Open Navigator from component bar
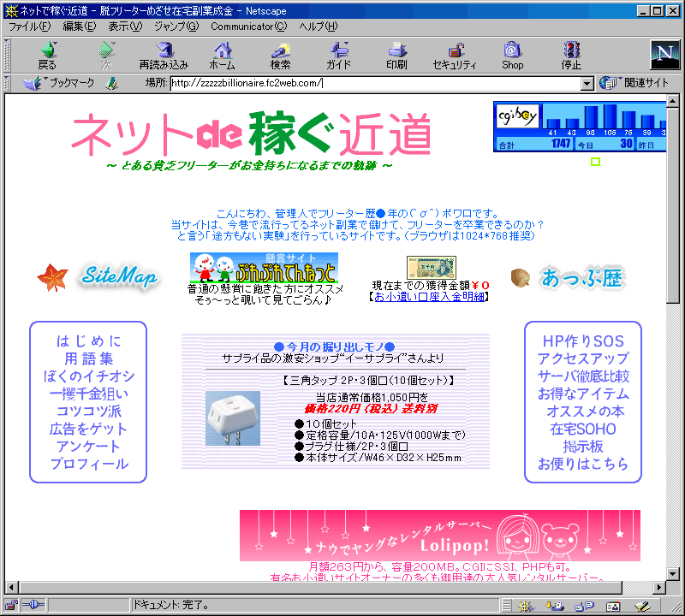 point(526,606)
